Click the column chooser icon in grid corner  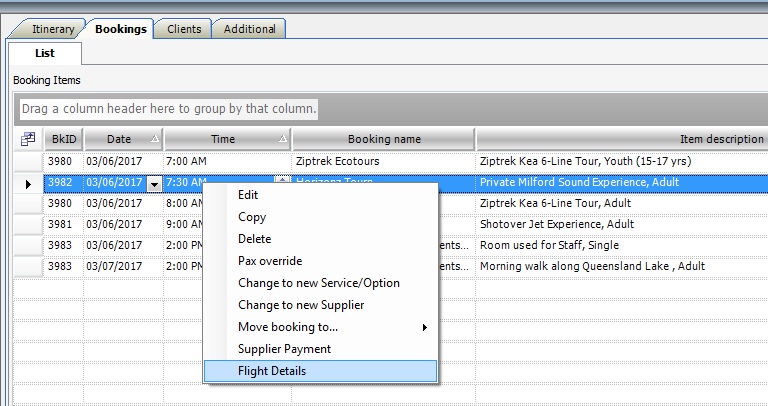[27, 139]
